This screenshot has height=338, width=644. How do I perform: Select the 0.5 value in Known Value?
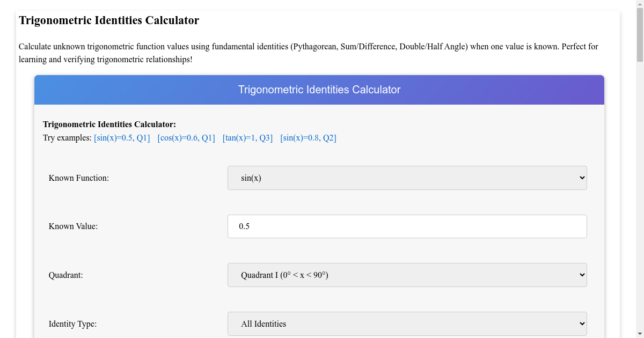(x=244, y=226)
